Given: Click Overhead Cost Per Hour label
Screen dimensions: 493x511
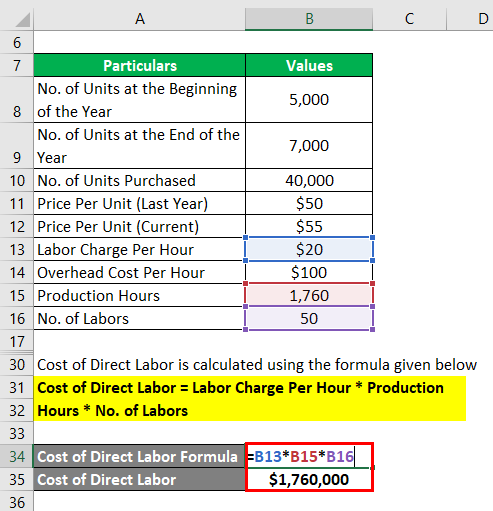Looking at the screenshot, I should [140, 272].
